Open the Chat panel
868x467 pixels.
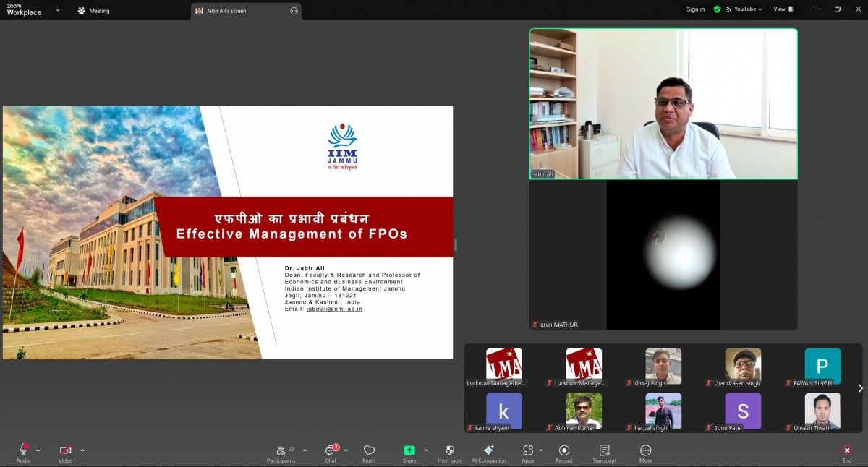pos(331,451)
